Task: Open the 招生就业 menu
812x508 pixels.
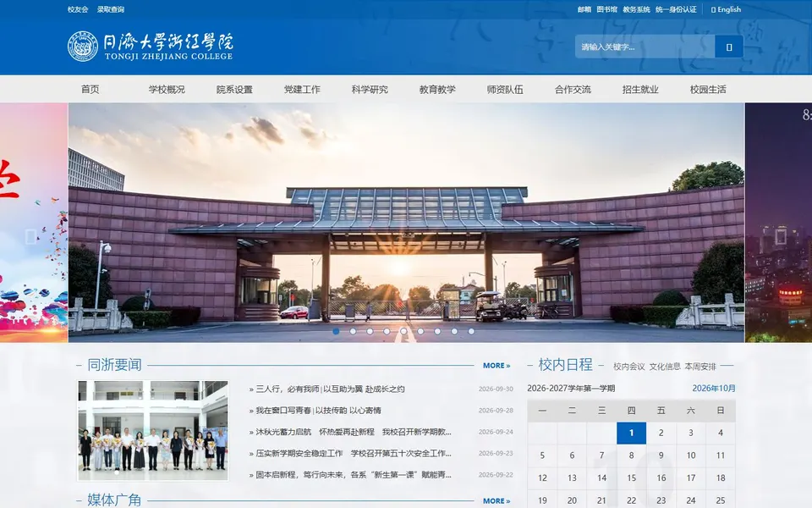Action: [640, 89]
